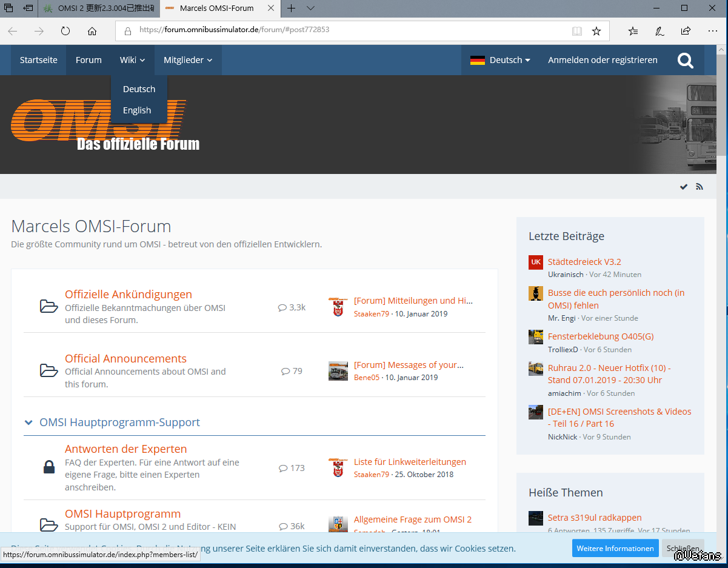The image size is (728, 568).
Task: Open OMSI Hauptprogramm-Support category title
Action: pyautogui.click(x=119, y=423)
